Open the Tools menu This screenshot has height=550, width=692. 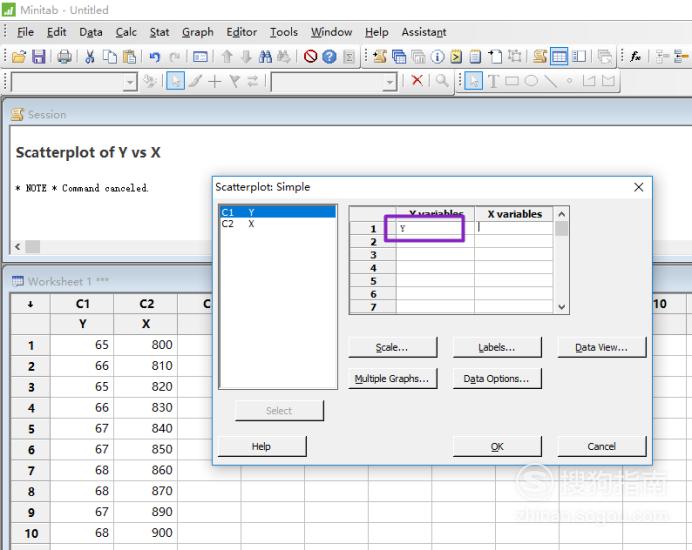[x=284, y=32]
